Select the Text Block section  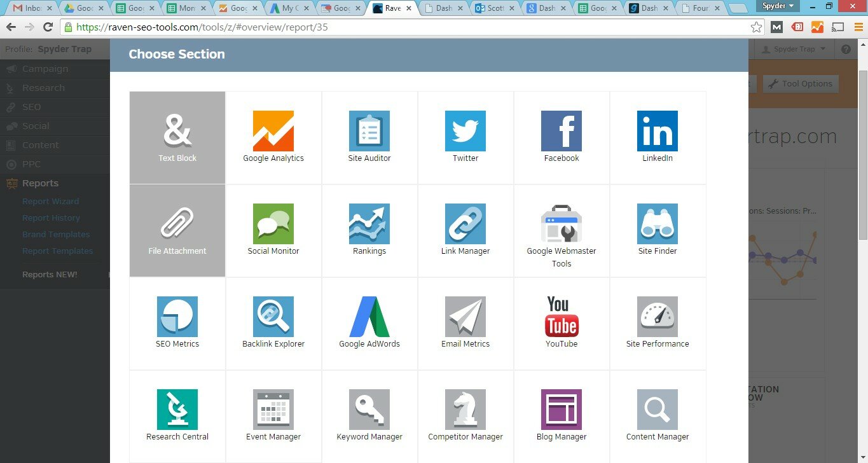177,137
